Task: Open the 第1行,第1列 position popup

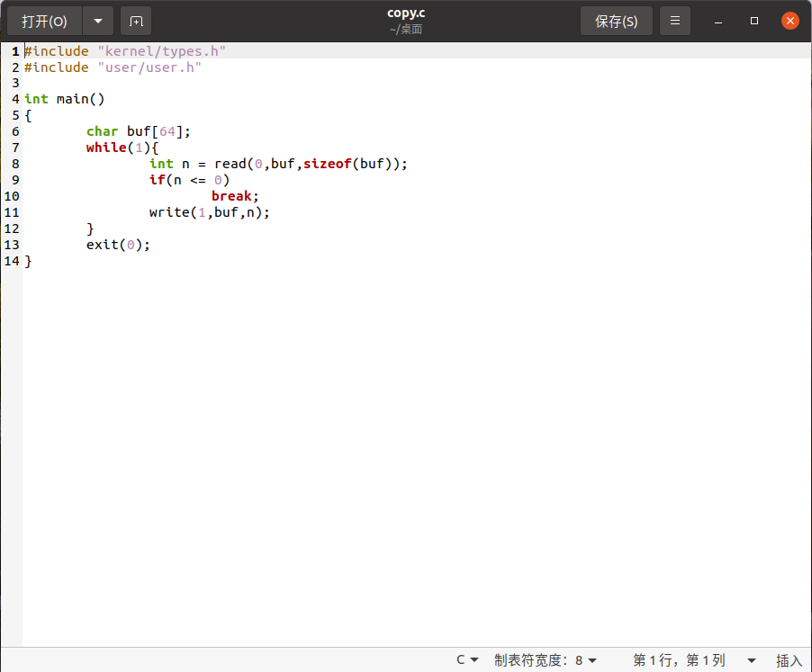Action: click(x=692, y=659)
